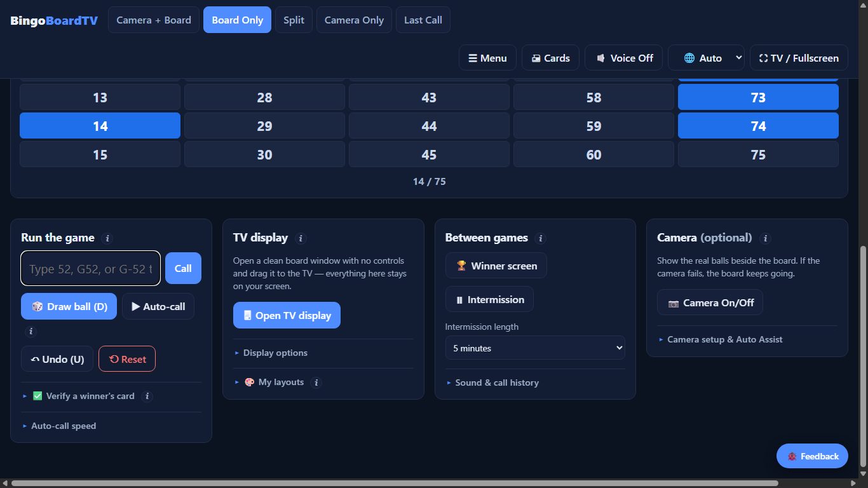Toggle board number 45
Viewport: 868px width, 488px height.
[x=429, y=154]
